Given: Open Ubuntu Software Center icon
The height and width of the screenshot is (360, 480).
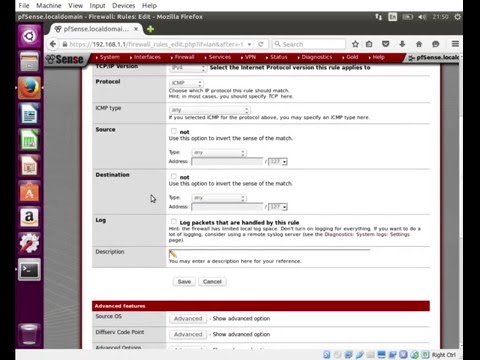Looking at the screenshot, I should pos(29,192).
